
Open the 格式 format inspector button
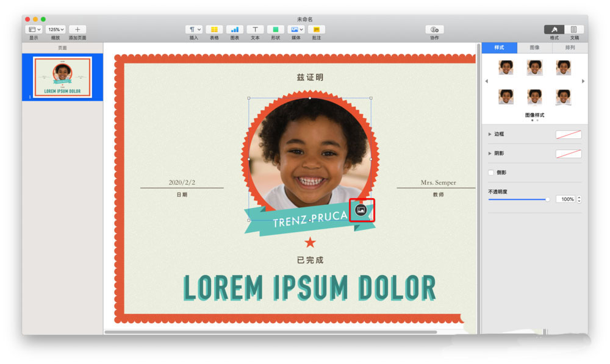[x=554, y=29]
